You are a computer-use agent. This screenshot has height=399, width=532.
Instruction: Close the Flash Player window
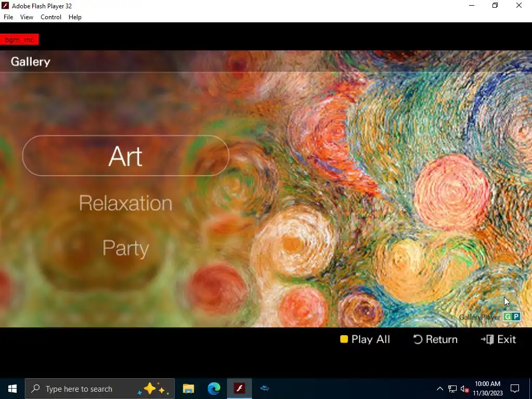click(519, 5)
